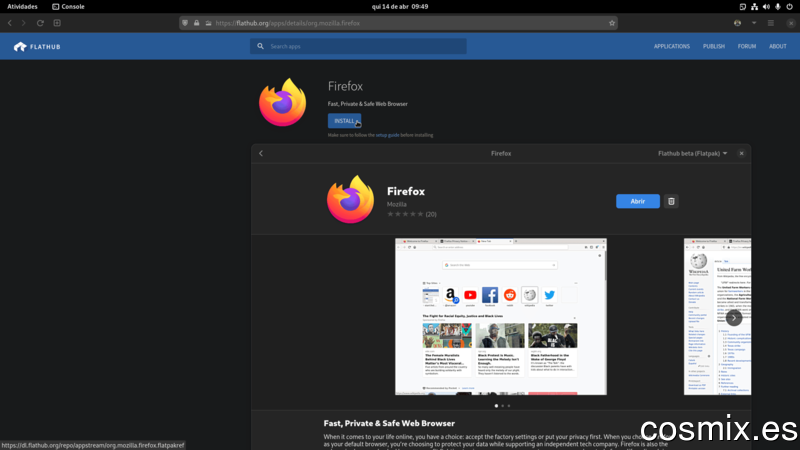The image size is (800, 450).
Task: Uninstall Firefox with the trash icon
Action: (671, 201)
